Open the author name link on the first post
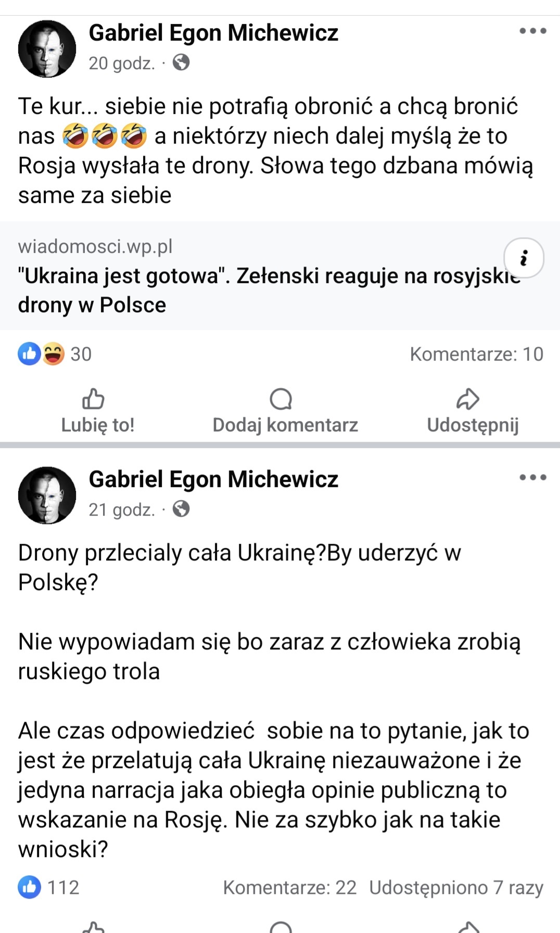 click(x=213, y=33)
